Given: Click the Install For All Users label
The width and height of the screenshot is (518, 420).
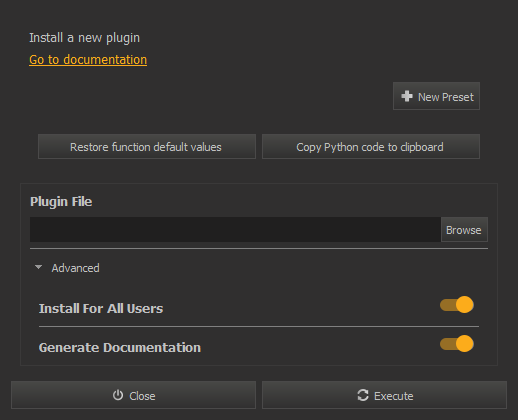Looking at the screenshot, I should coord(101,308).
